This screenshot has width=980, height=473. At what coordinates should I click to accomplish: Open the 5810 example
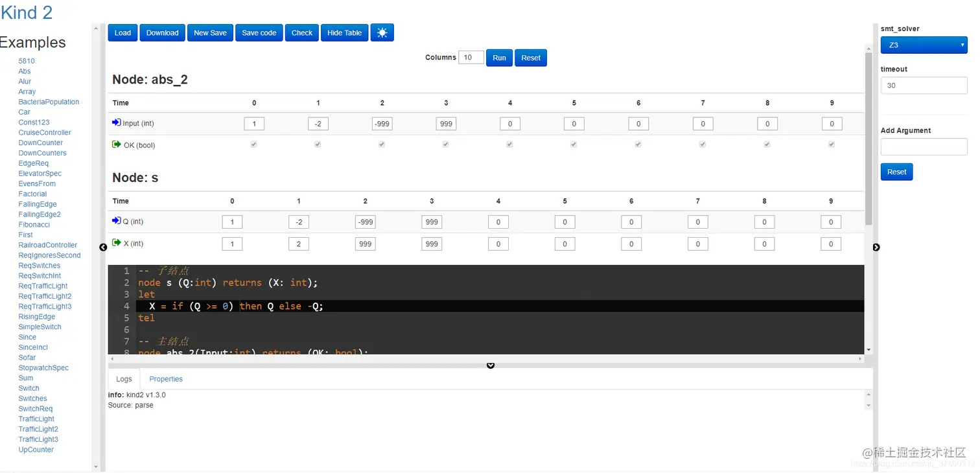pyautogui.click(x=27, y=61)
